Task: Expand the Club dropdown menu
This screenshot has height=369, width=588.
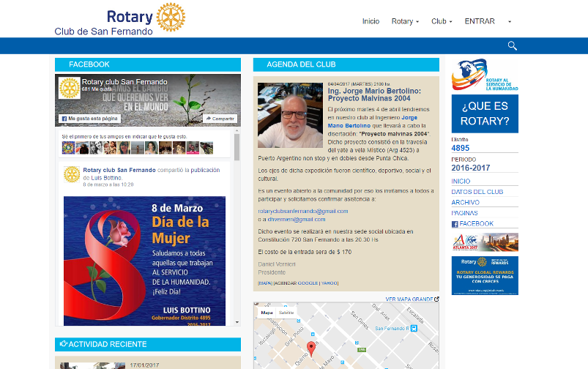Action: [x=442, y=21]
